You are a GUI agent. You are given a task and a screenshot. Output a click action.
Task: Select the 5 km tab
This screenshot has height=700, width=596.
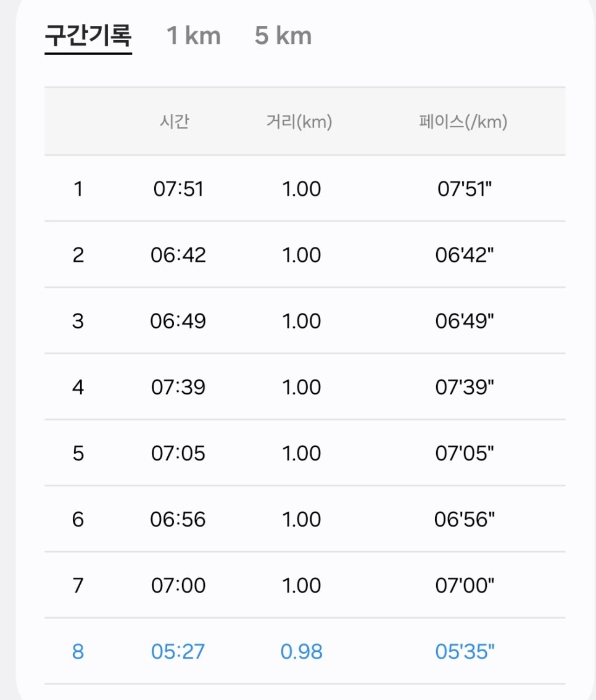(x=283, y=36)
